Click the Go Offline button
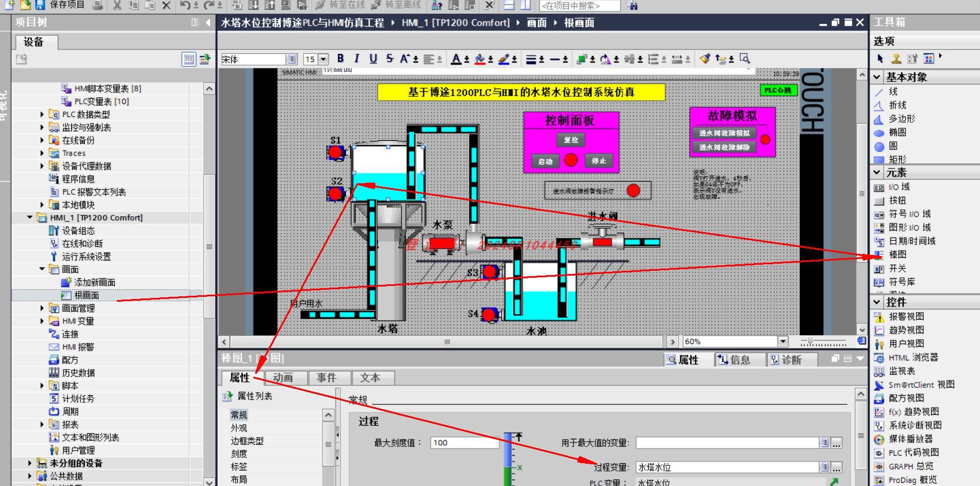Viewport: 980px width, 486px height. [x=396, y=5]
